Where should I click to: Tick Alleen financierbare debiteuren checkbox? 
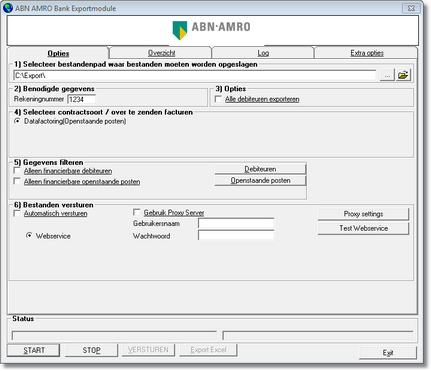pos(17,171)
